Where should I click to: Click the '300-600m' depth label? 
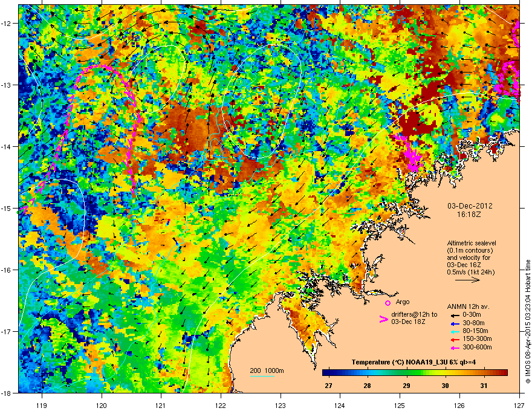(477, 347)
